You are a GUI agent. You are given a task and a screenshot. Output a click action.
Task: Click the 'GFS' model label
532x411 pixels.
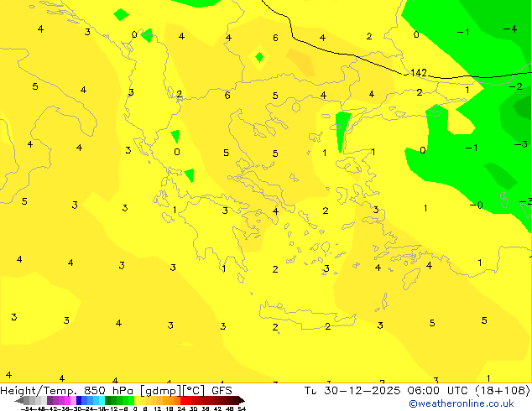point(222,391)
